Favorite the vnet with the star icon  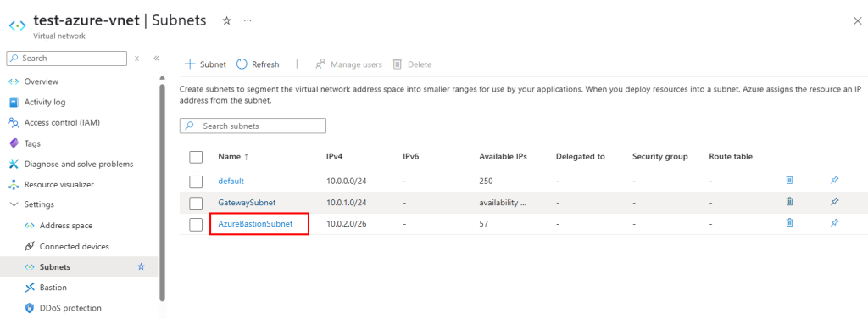pos(226,20)
